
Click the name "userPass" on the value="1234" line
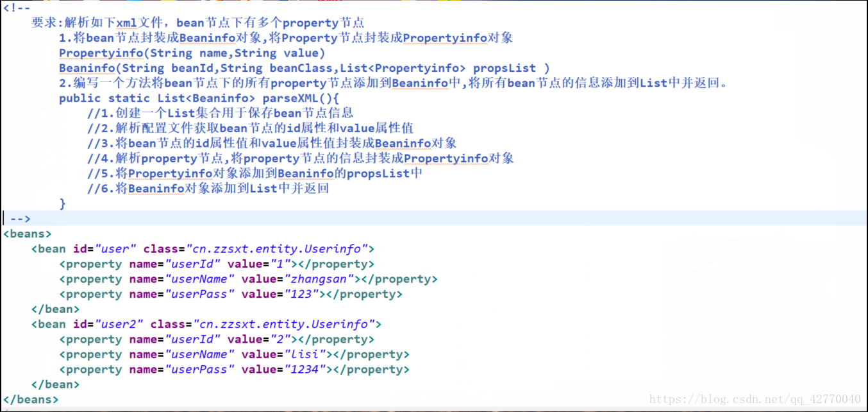tap(200, 370)
